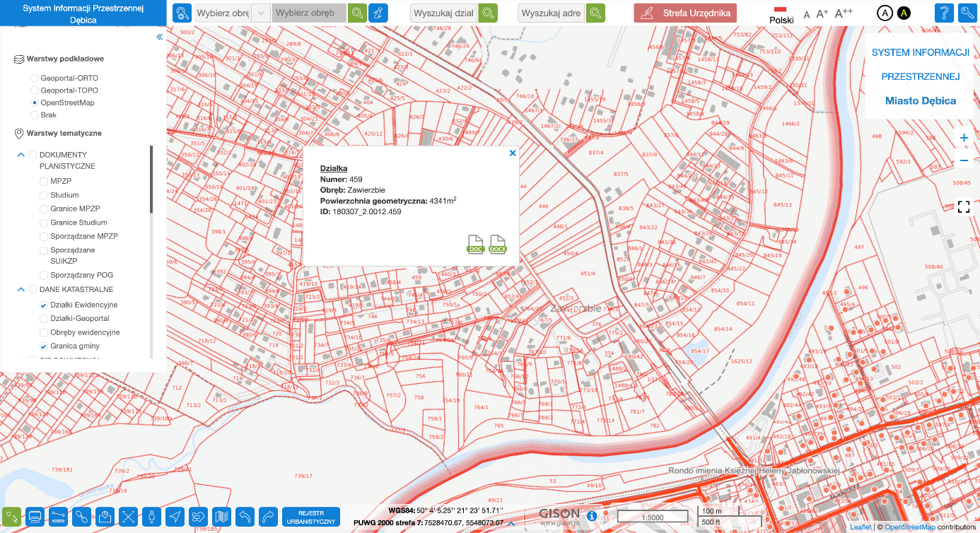The image size is (980, 533).
Task: Click the chain link tool icon
Action: (81, 517)
